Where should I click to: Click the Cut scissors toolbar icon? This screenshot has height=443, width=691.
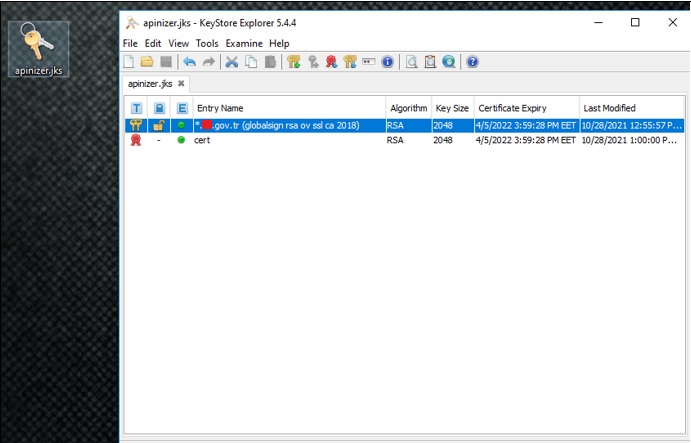click(x=232, y=62)
